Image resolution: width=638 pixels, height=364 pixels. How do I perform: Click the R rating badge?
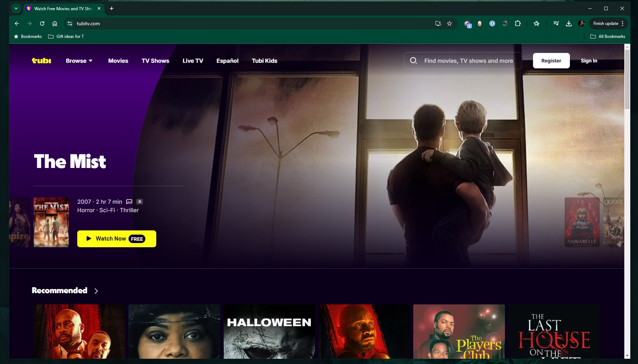click(139, 202)
